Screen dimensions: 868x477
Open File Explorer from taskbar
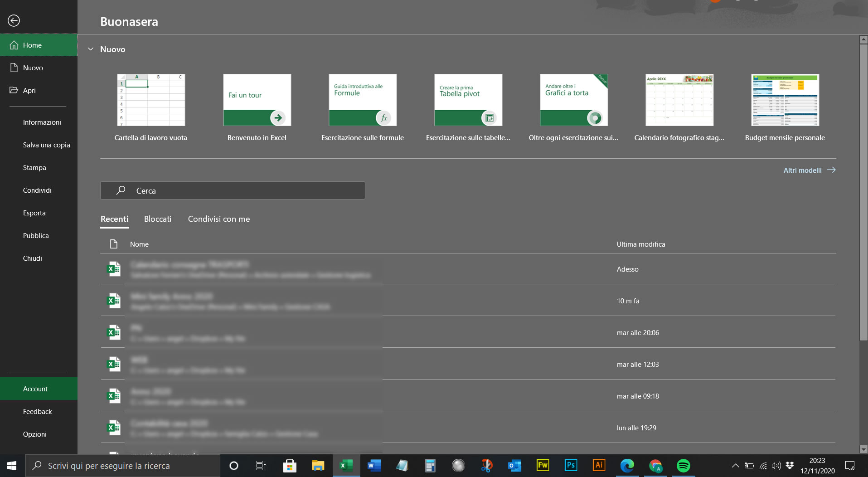pos(318,466)
